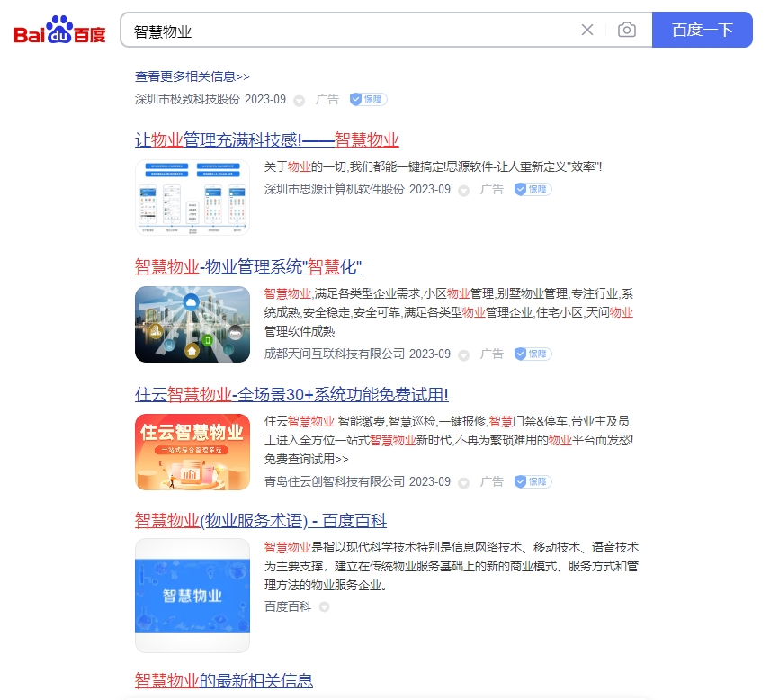Image resolution: width=770 pixels, height=700 pixels.
Task: Click 免费查询试用>> text
Action: click(307, 459)
